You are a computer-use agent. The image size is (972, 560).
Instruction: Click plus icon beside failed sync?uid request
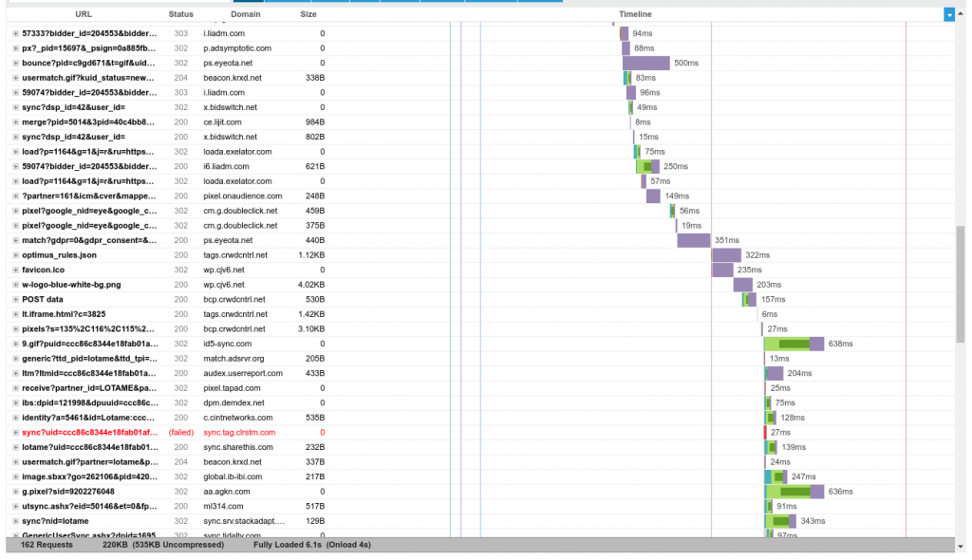click(x=15, y=433)
